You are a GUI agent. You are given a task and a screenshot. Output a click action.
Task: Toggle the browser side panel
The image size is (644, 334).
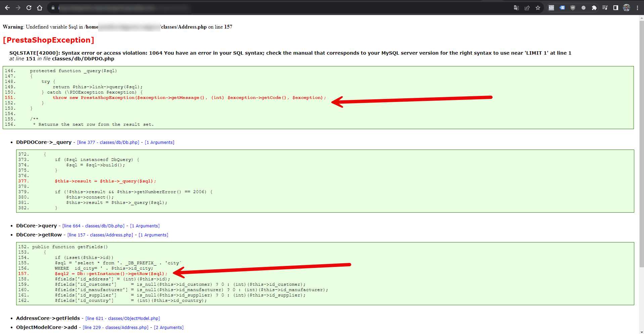pos(616,8)
